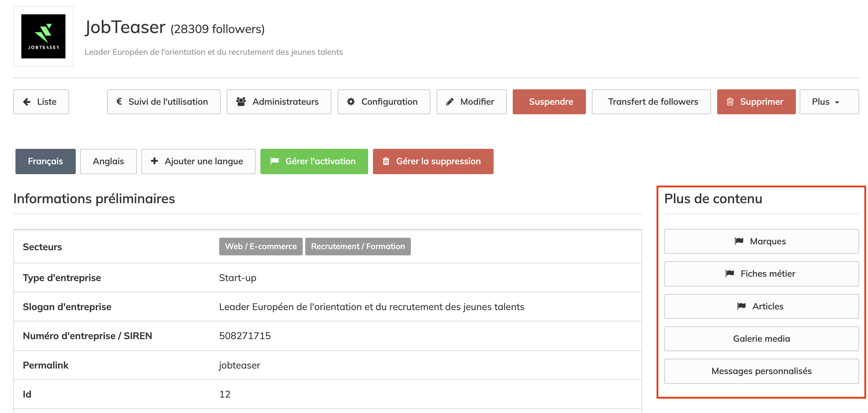Click the trash icon on Gérer la suppression
The image size is (868, 413).
(x=386, y=161)
